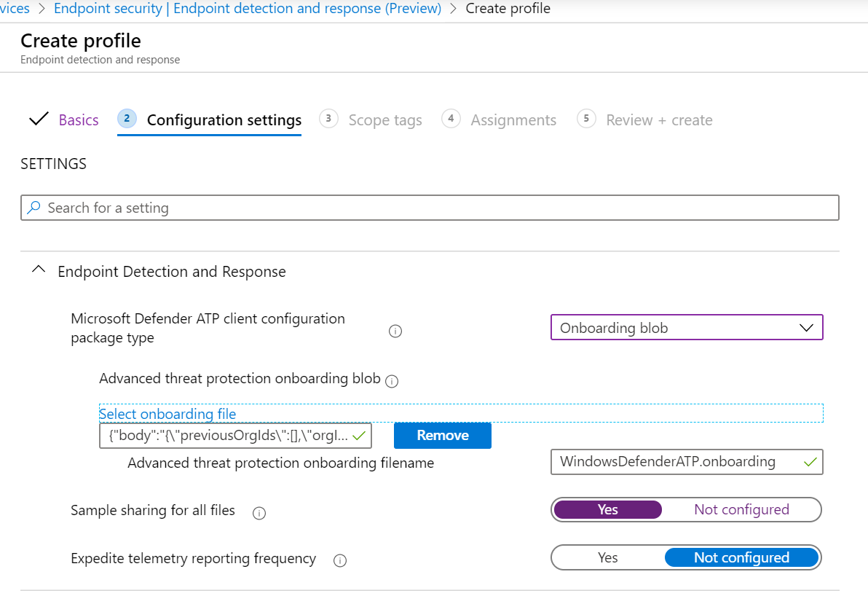
Task: Open the Configuration settings tab
Action: click(224, 120)
